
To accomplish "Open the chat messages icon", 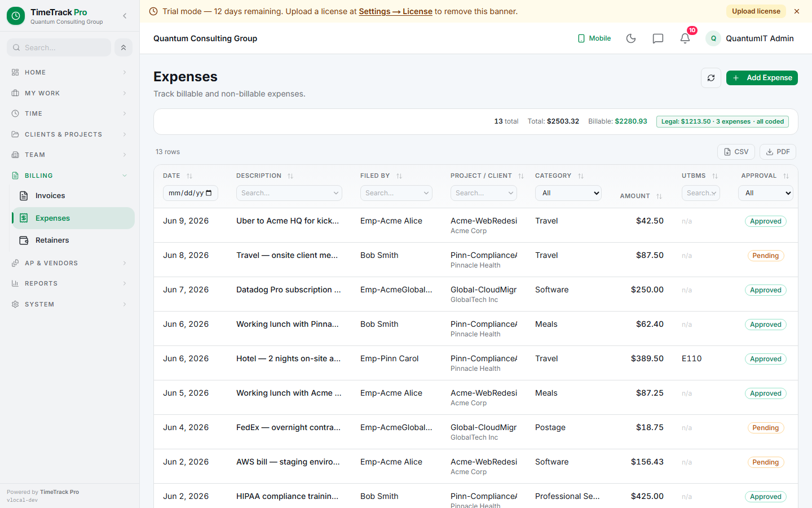I will click(x=657, y=38).
